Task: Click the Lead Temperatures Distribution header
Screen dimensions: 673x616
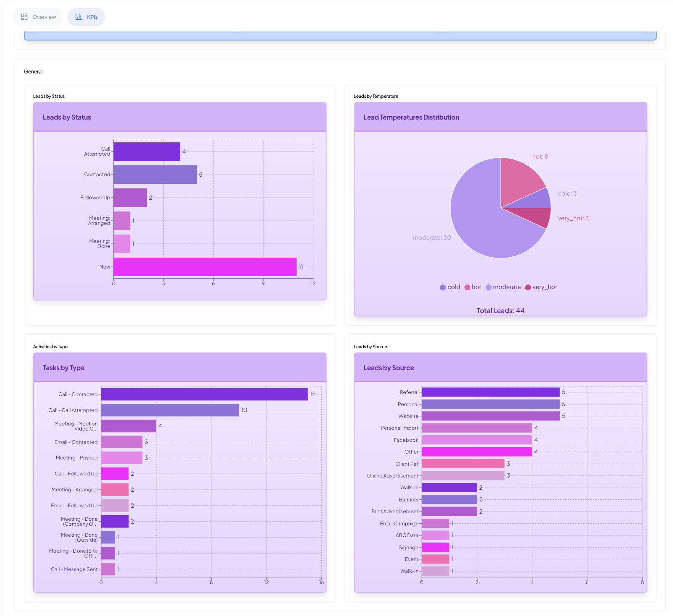Action: click(411, 117)
